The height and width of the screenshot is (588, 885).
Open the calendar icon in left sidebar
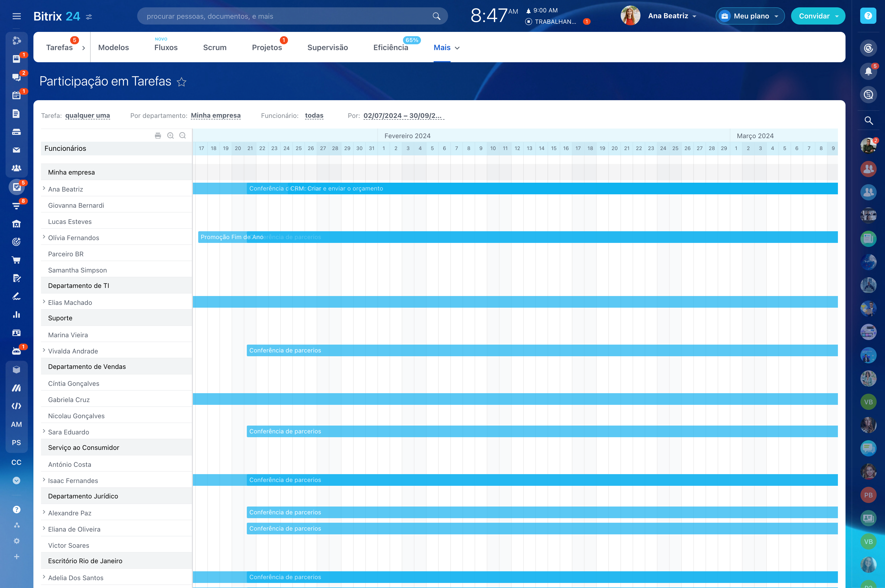point(16,95)
